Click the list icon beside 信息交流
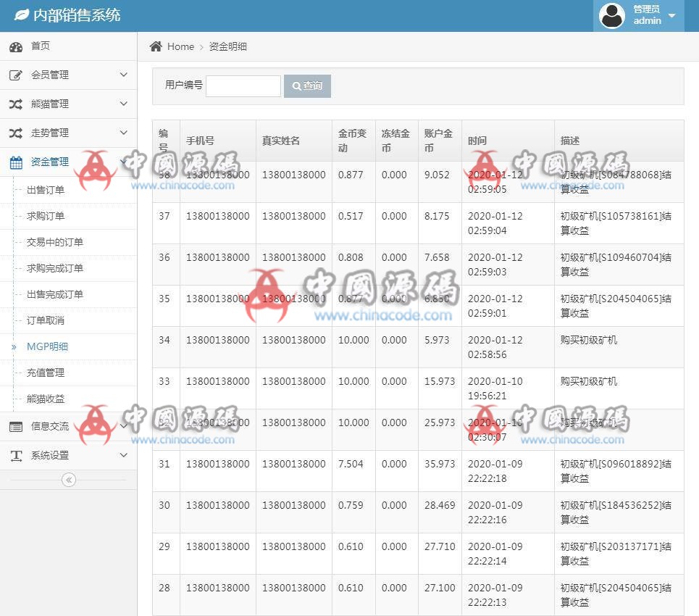Screen dimensions: 699x616 [16, 427]
